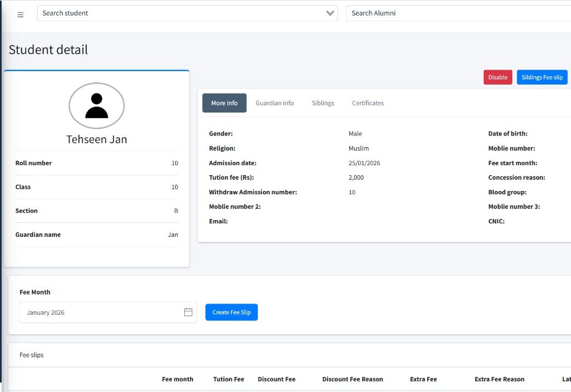This screenshot has height=392, width=571.
Task: Expand the Search student dropdown arrow
Action: 330,13
